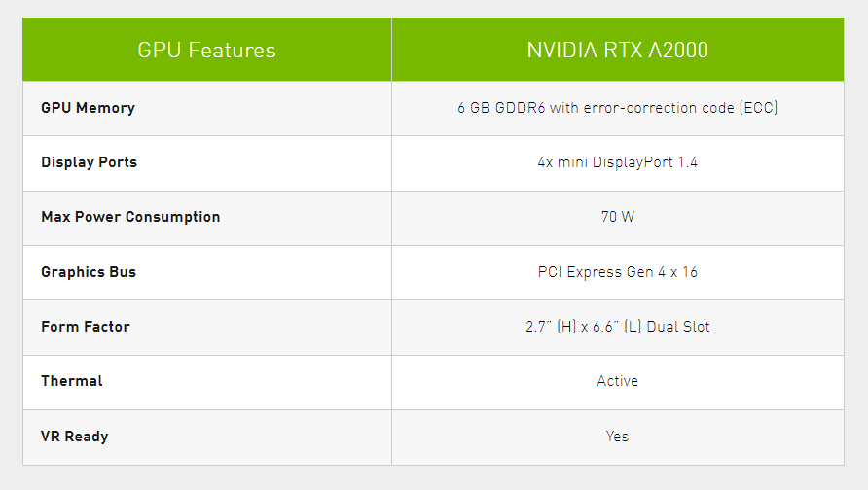
Task: Click the 6 GB GDDR6 memory value
Action: pyautogui.click(x=617, y=107)
